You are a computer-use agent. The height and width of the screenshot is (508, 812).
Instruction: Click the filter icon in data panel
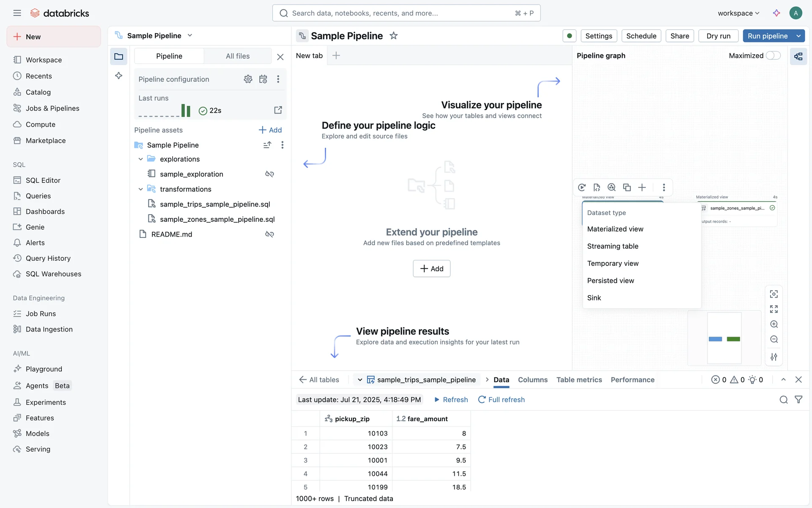pos(798,400)
